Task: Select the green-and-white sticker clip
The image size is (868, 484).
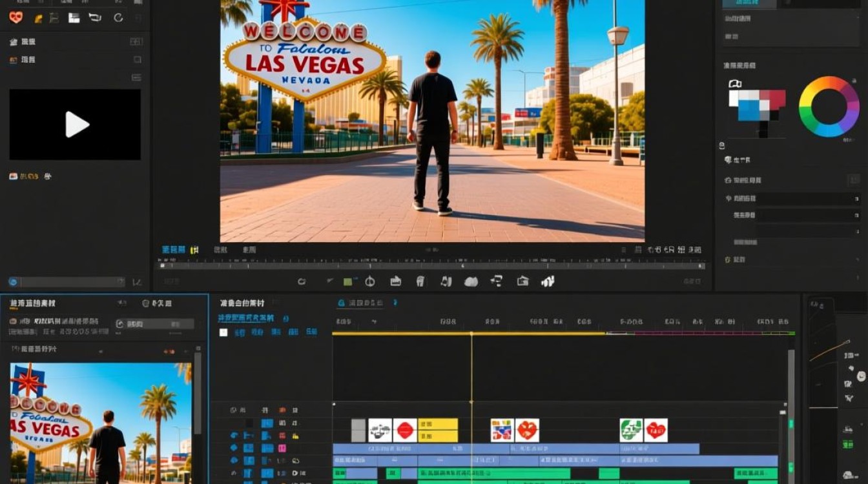Action: tap(631, 430)
